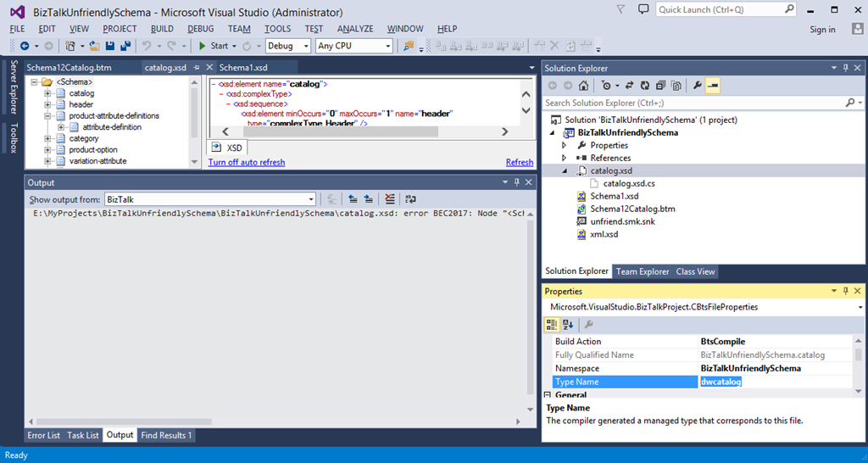Open the Start button dropdown arrow
Viewport: 868px width, 463px height.
(234, 46)
